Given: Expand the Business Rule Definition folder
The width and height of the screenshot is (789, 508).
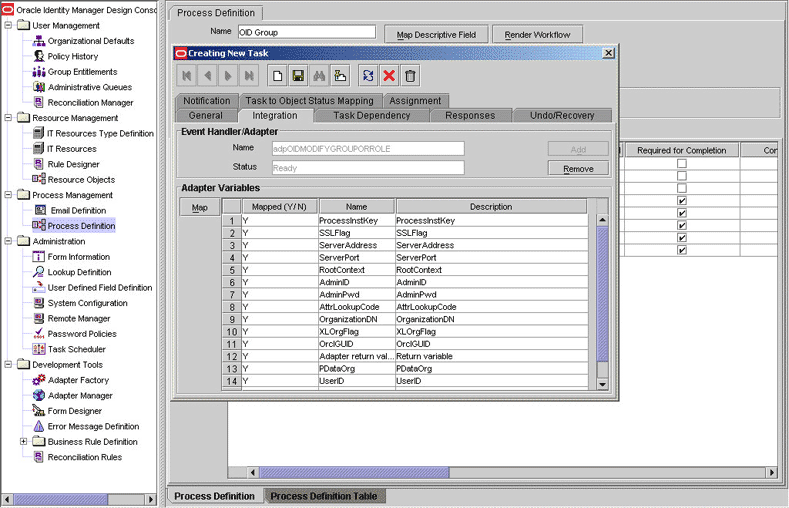Looking at the screenshot, I should (23, 442).
